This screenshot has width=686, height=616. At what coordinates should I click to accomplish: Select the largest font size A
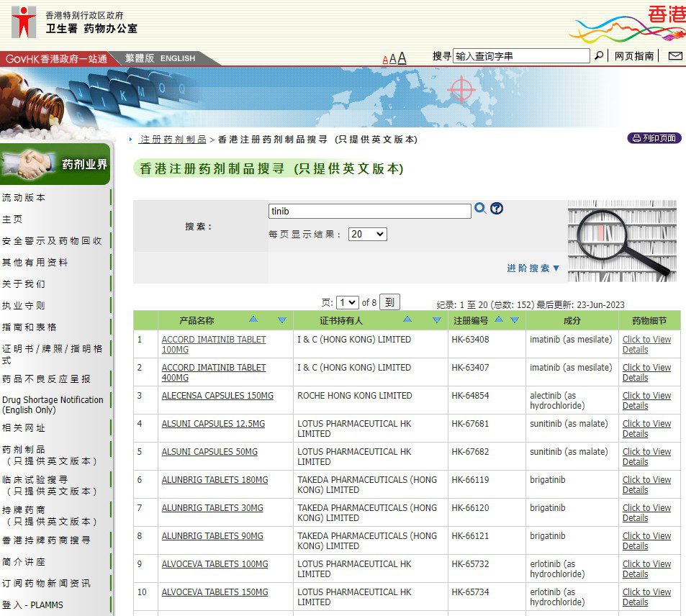click(x=402, y=58)
